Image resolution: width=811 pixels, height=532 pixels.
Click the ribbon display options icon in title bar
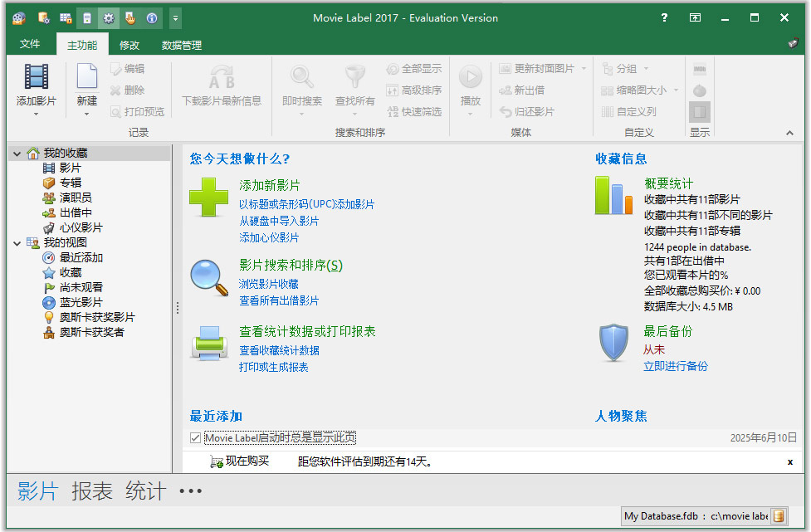click(695, 18)
